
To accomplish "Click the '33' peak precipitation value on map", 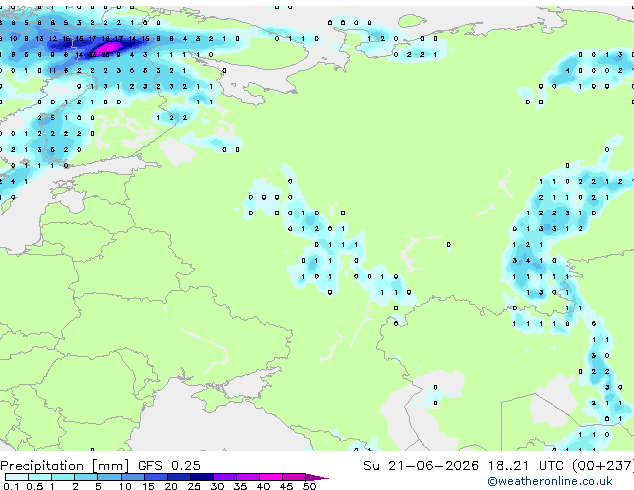I will click(x=93, y=55).
